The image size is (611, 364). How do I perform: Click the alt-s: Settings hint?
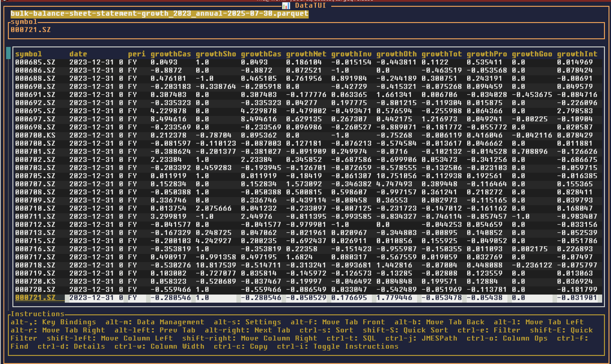(247, 322)
